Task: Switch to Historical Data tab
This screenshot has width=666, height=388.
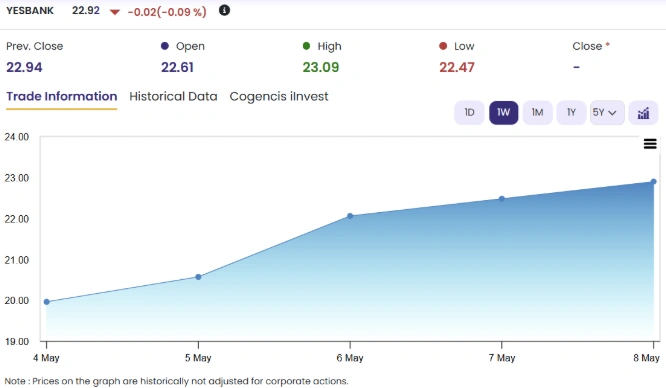Action: pyautogui.click(x=173, y=96)
